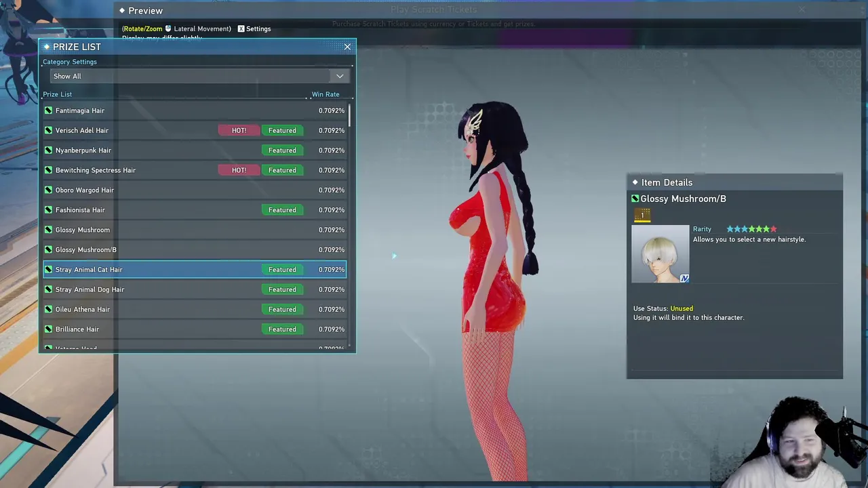The image size is (868, 488).
Task: Select Nyanberpunk Hair row
Action: point(195,150)
